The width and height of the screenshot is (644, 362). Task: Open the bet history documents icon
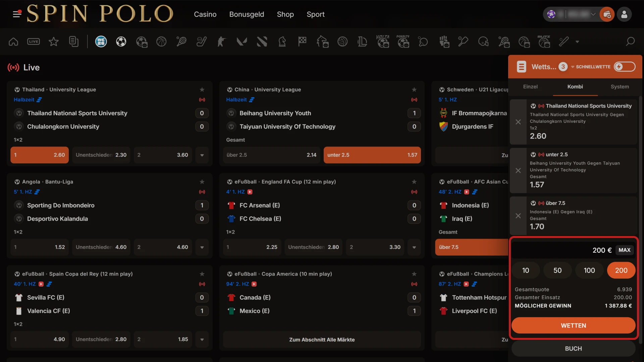(x=74, y=42)
